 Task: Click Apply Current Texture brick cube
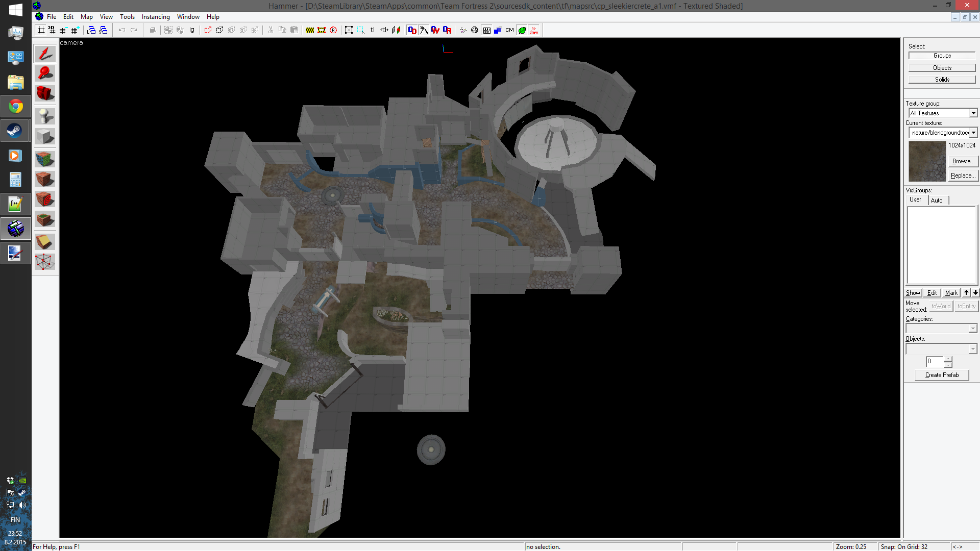(45, 179)
